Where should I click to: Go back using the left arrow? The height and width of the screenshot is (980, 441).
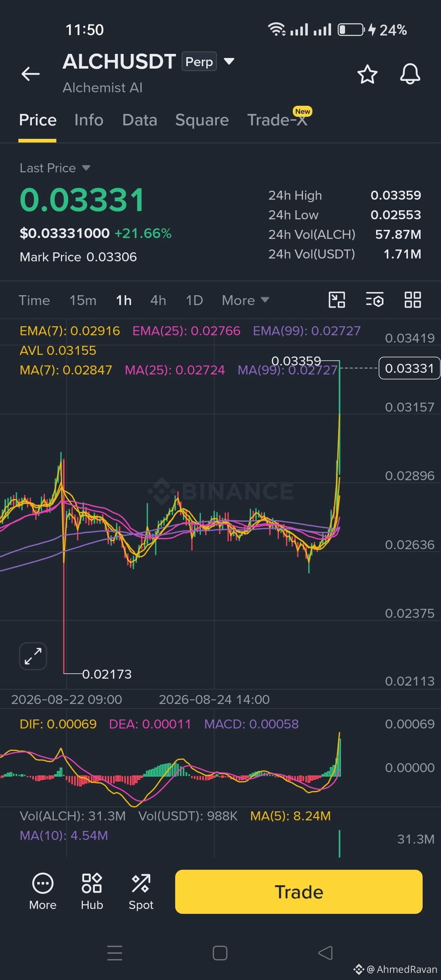[x=31, y=74]
